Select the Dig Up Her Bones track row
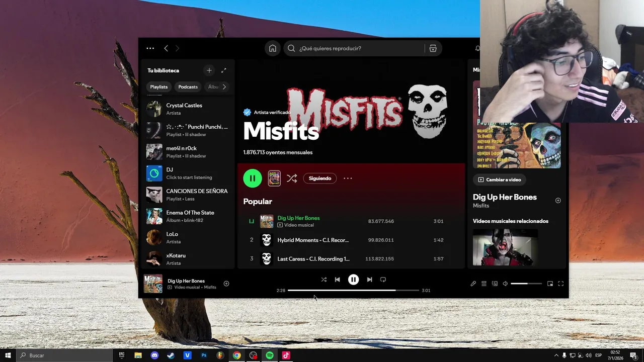Viewport: 644px width, 362px height. pyautogui.click(x=351, y=221)
